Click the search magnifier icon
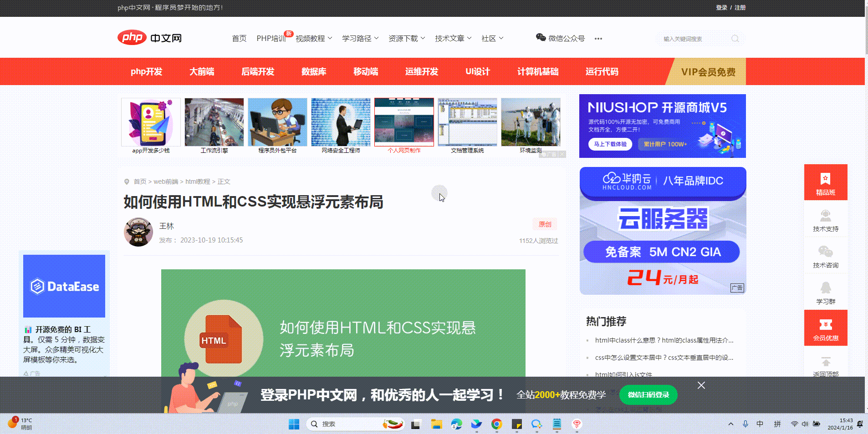This screenshot has width=868, height=434. point(735,39)
